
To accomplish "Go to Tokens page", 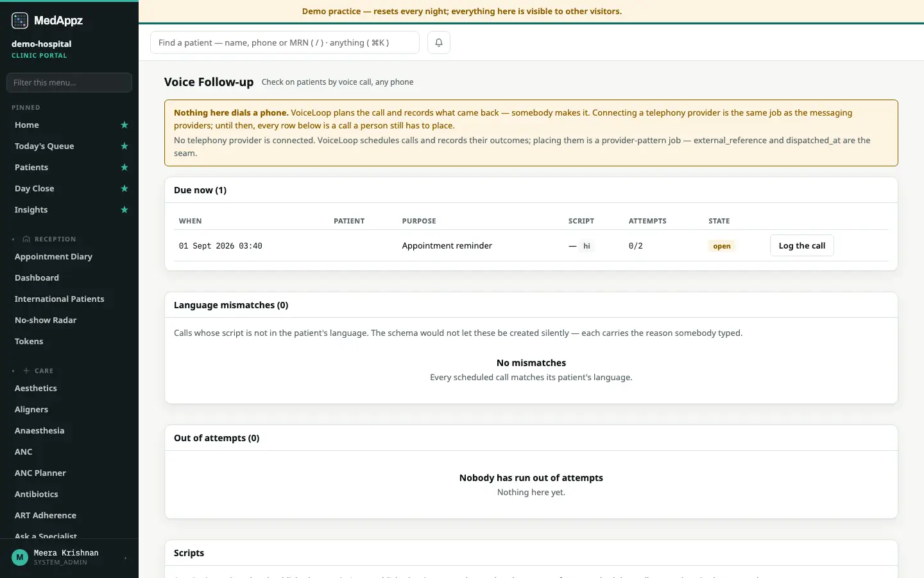I will click(29, 342).
